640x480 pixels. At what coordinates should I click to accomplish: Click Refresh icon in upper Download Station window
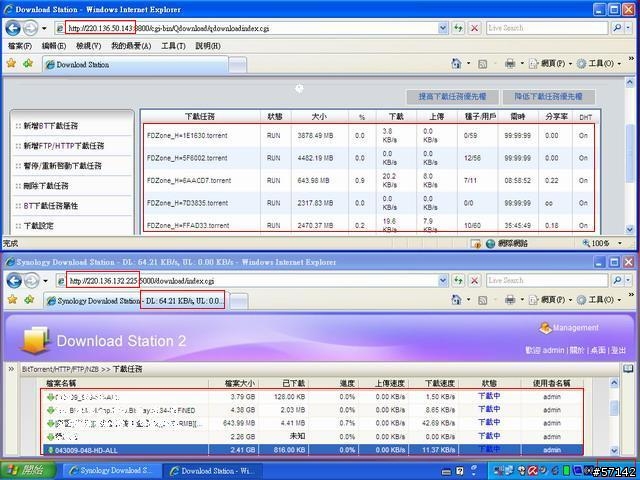[458, 28]
